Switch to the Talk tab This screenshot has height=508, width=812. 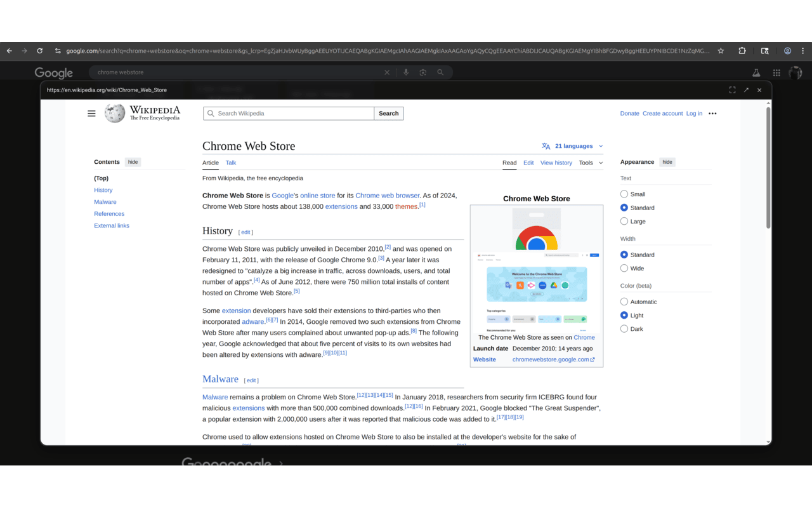coord(231,163)
